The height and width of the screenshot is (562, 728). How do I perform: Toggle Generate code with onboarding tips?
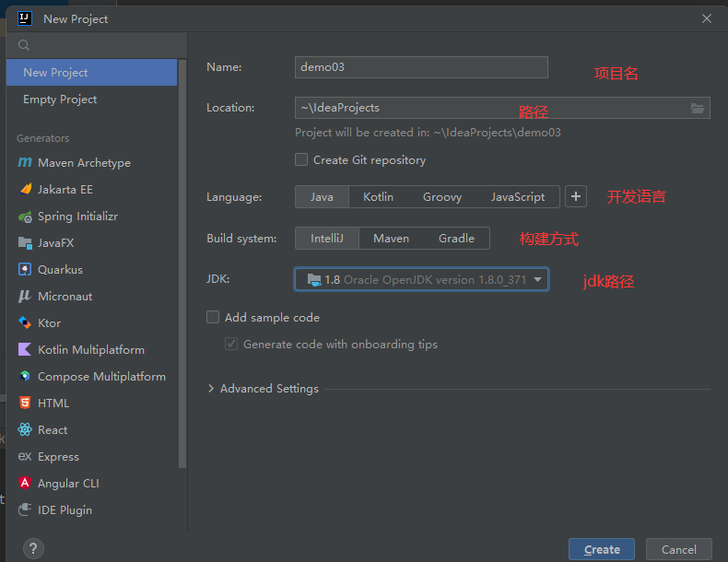tap(231, 345)
